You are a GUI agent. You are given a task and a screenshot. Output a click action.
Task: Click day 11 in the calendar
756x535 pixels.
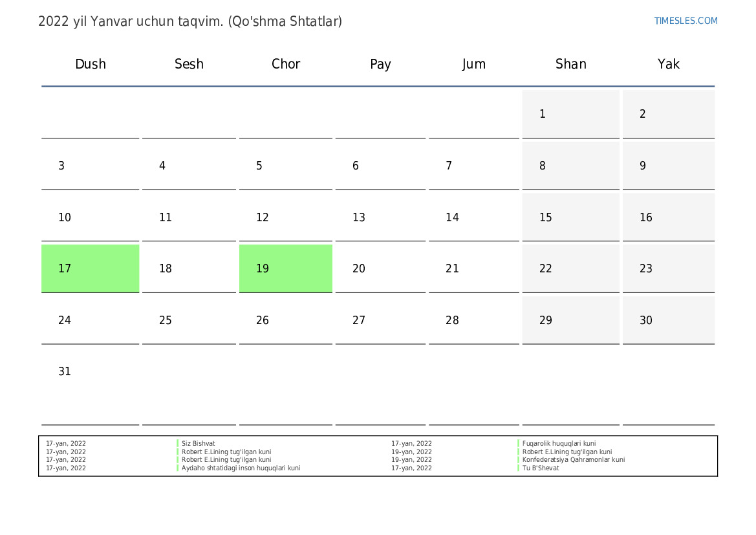pyautogui.click(x=189, y=217)
